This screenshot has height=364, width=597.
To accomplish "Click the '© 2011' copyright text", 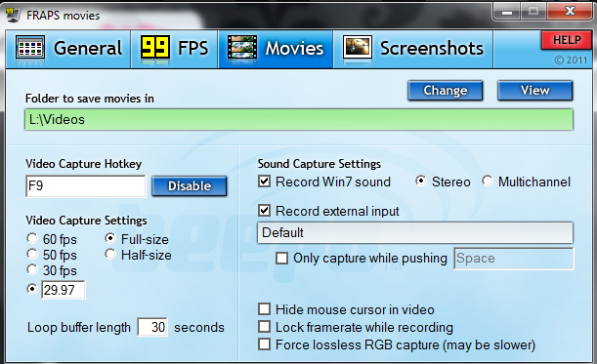I will point(571,61).
